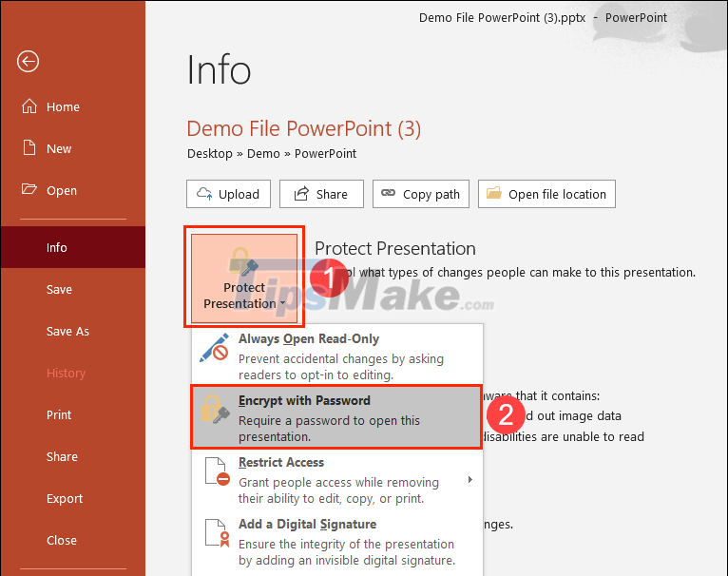Choose Save As in the sidebar
Viewport: 728px width, 576px height.
[73, 331]
